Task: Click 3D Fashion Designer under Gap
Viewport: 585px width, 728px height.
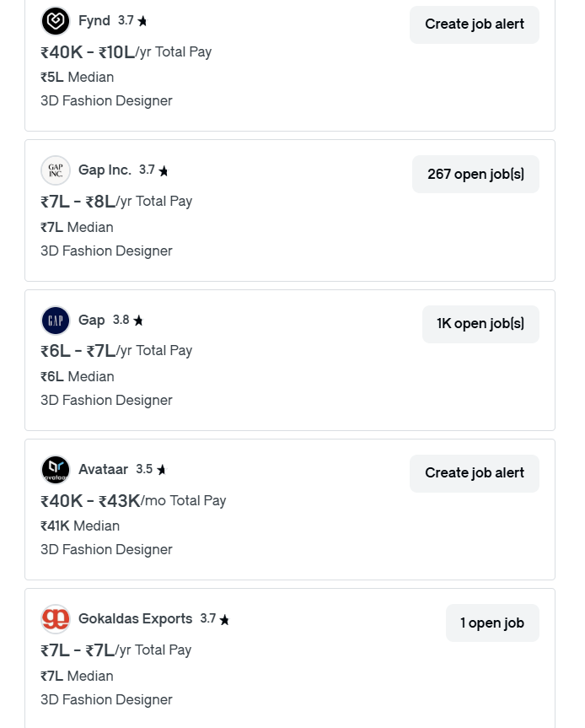Action: coord(106,400)
